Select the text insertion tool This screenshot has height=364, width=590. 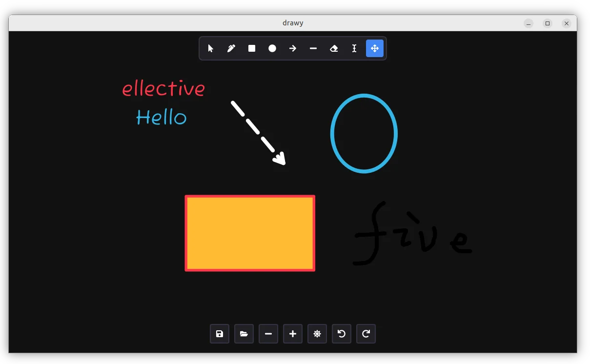[354, 48]
